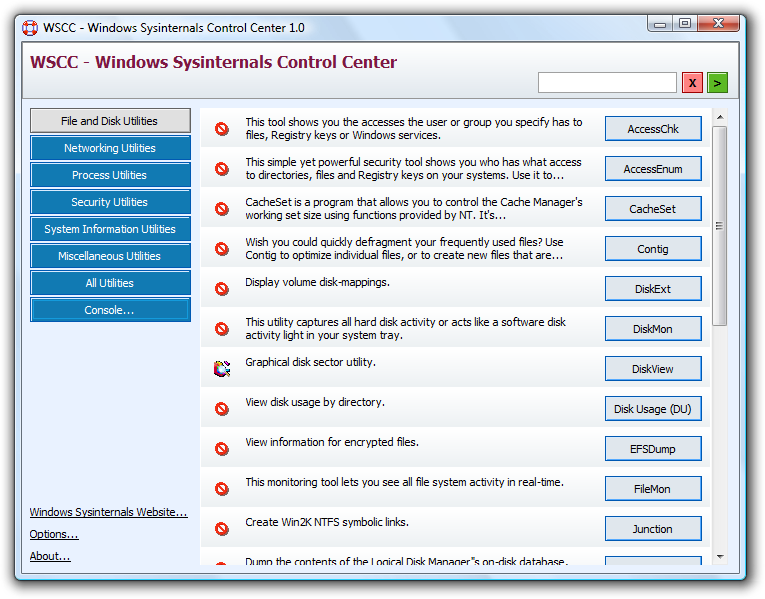Show All Utilities list

tap(110, 283)
